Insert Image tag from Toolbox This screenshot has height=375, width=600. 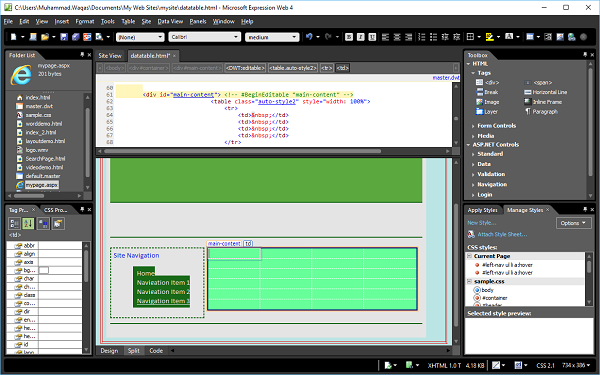487,102
